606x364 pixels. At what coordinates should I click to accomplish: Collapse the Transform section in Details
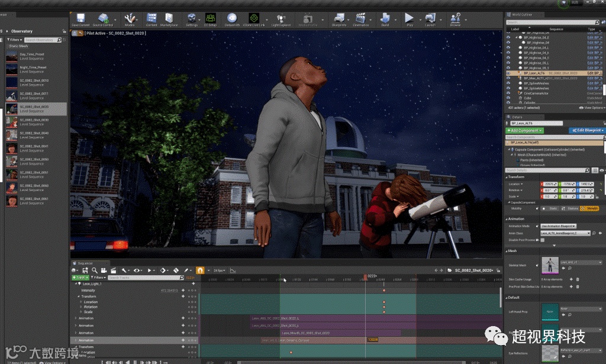tap(507, 177)
